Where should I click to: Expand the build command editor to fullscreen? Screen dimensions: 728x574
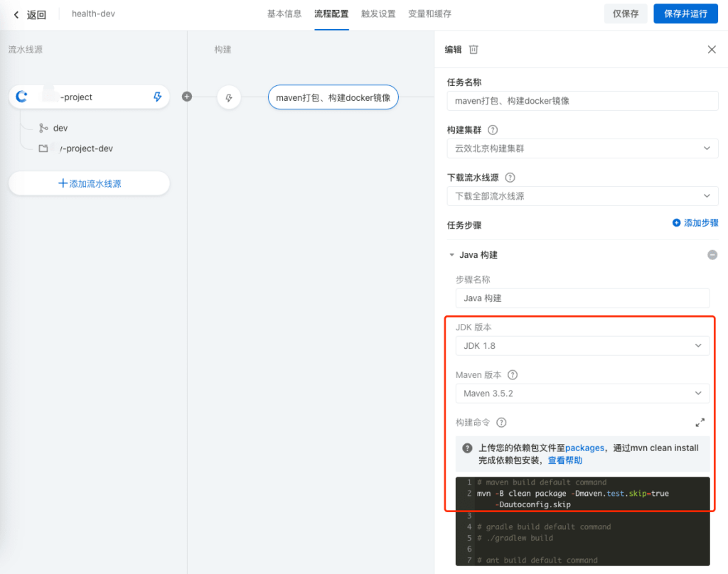[700, 423]
